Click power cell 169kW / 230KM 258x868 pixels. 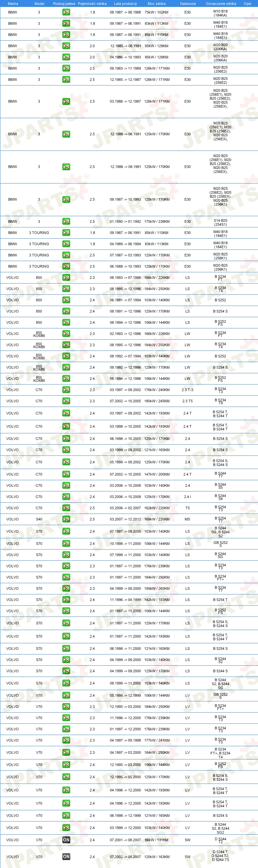coord(157,519)
